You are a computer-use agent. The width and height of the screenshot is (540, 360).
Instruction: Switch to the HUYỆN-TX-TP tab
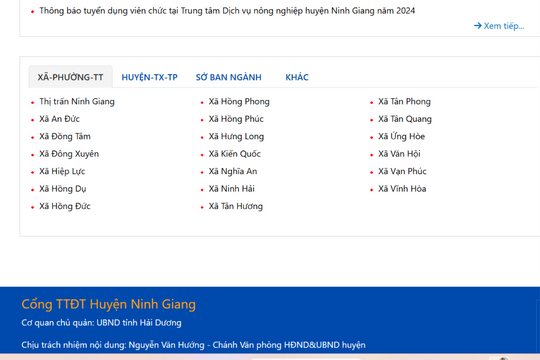[149, 77]
